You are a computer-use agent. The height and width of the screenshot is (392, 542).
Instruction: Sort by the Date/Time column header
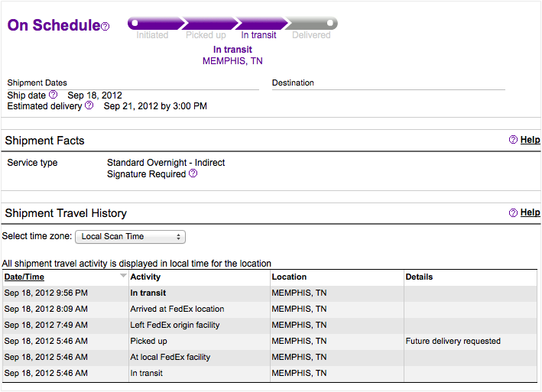[24, 277]
